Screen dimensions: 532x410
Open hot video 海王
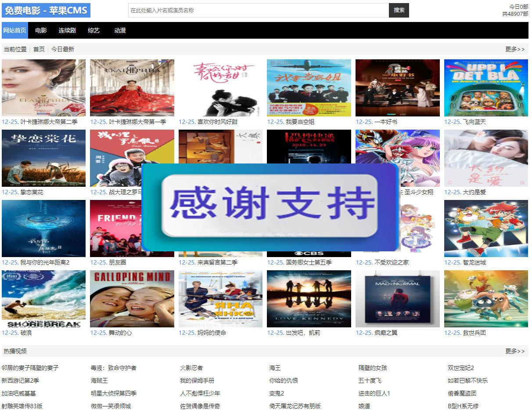(x=275, y=368)
